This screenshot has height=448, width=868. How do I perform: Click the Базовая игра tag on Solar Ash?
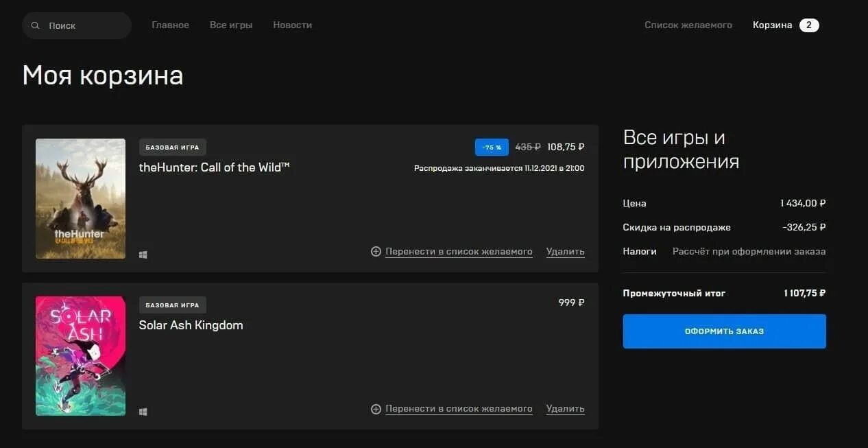tap(172, 305)
